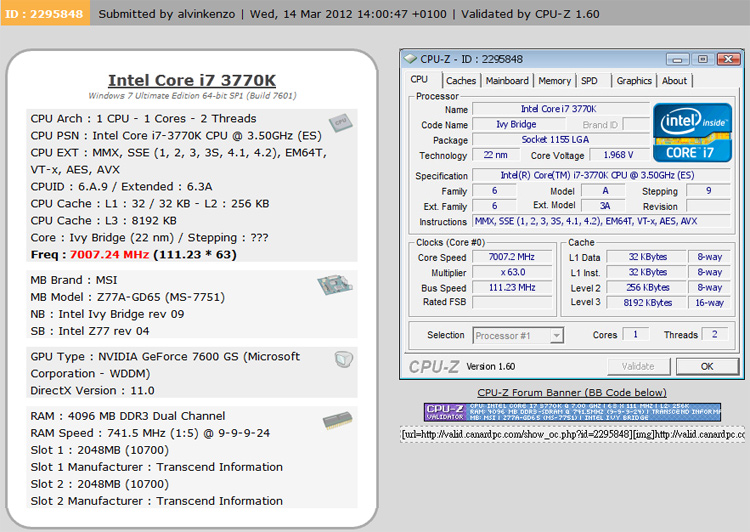The height and width of the screenshot is (532, 750).
Task: Minimize the CPU-Z window
Action: (677, 59)
